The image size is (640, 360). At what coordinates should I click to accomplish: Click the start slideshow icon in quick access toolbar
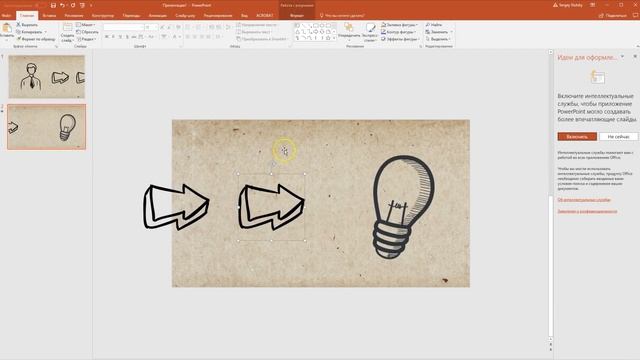[82, 5]
